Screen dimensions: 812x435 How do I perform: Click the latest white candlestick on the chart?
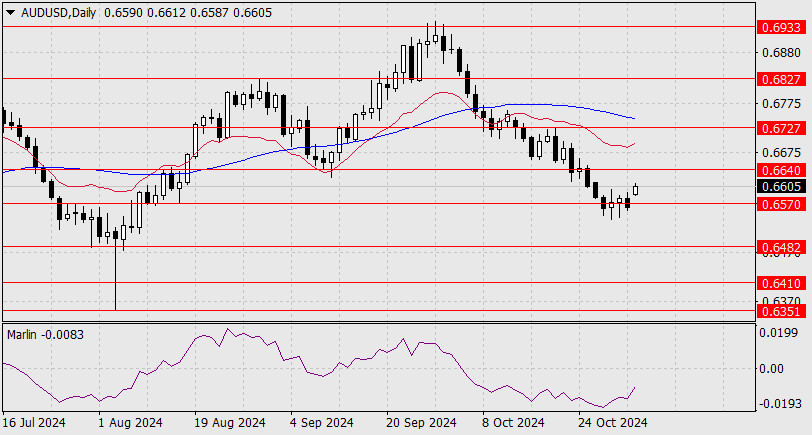(635, 190)
